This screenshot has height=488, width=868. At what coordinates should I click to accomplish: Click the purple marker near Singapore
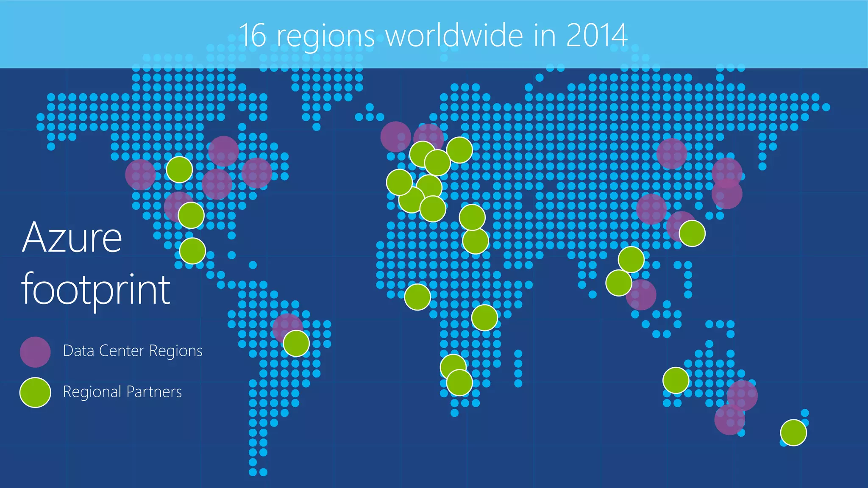pyautogui.click(x=641, y=295)
